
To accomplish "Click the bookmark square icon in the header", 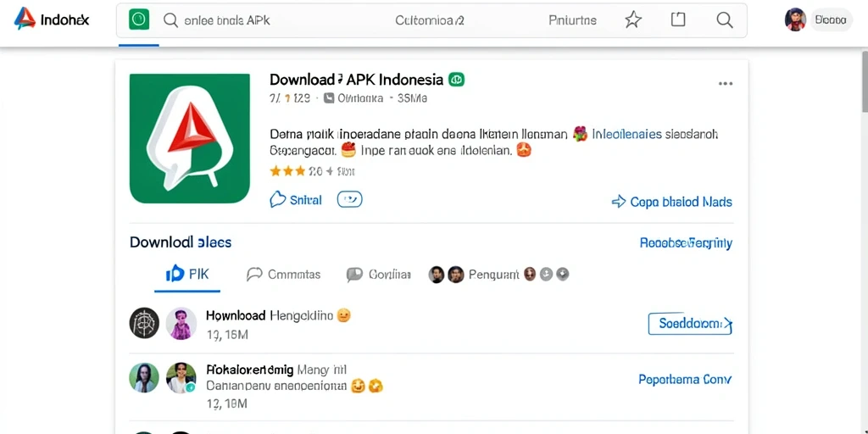I will pyautogui.click(x=678, y=20).
